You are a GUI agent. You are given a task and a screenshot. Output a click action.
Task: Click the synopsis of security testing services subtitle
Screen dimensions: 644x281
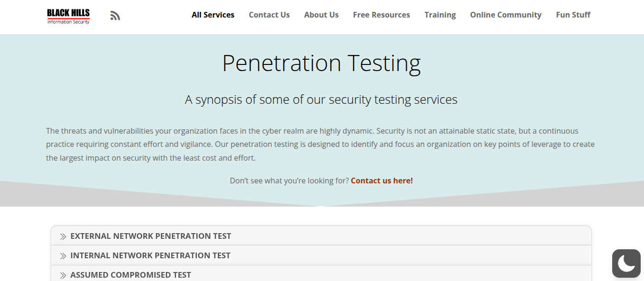click(x=321, y=100)
